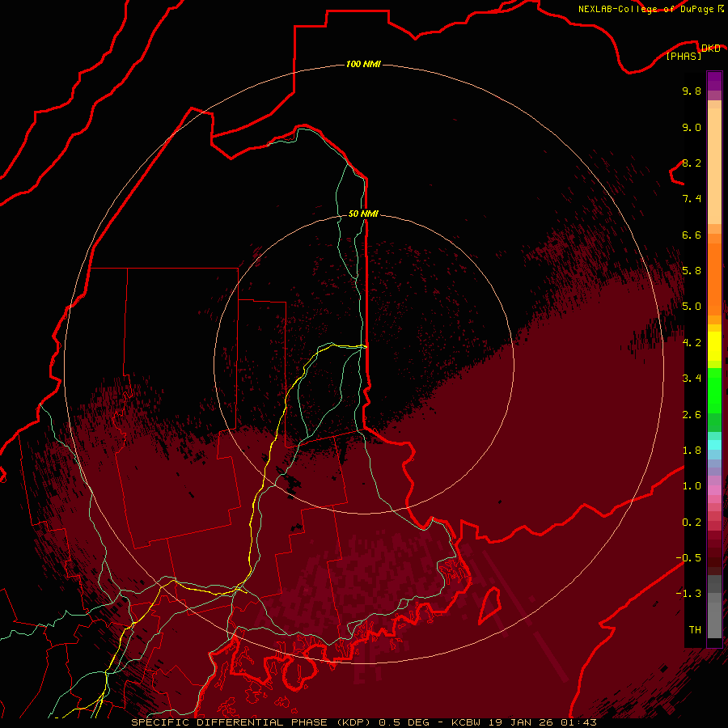Pick the yellow color band on scale
Viewport: 728px width, 728px height.
click(x=714, y=346)
